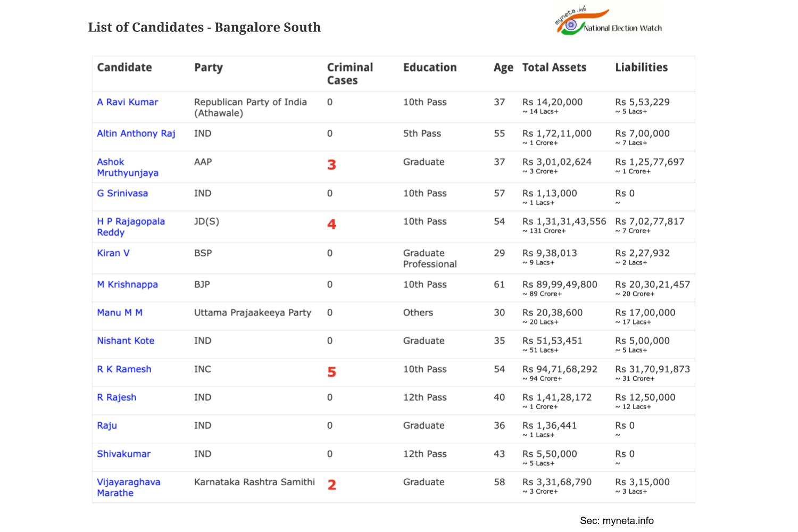Screen dimensions: 798x532
Task: Click the 5th Pass education cell
Action: [422, 134]
